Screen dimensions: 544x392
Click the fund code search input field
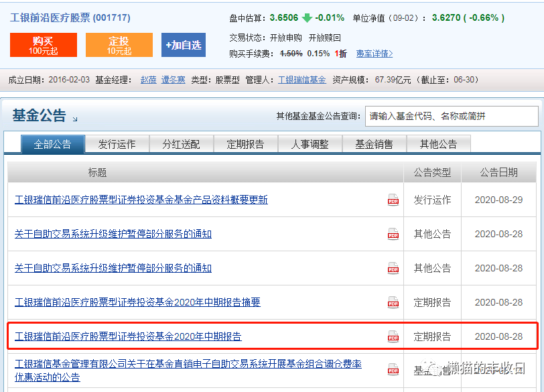[452, 116]
